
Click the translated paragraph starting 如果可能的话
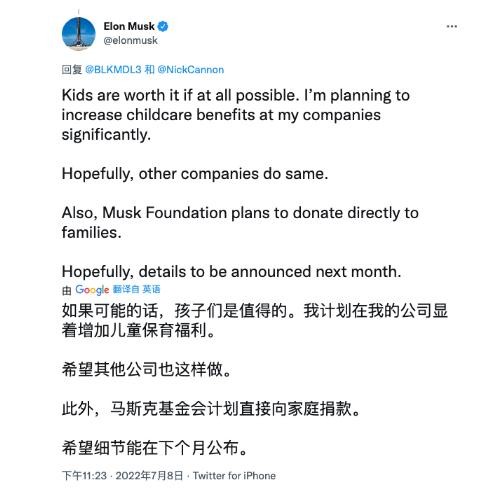click(x=255, y=321)
